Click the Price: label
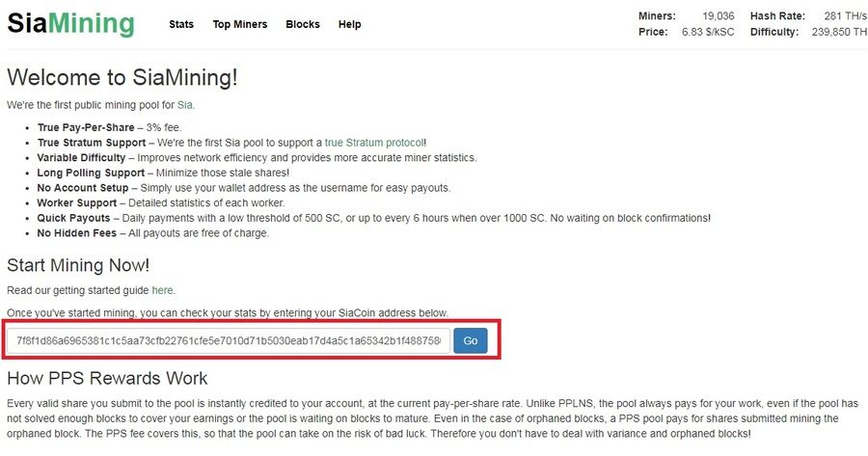 (653, 32)
